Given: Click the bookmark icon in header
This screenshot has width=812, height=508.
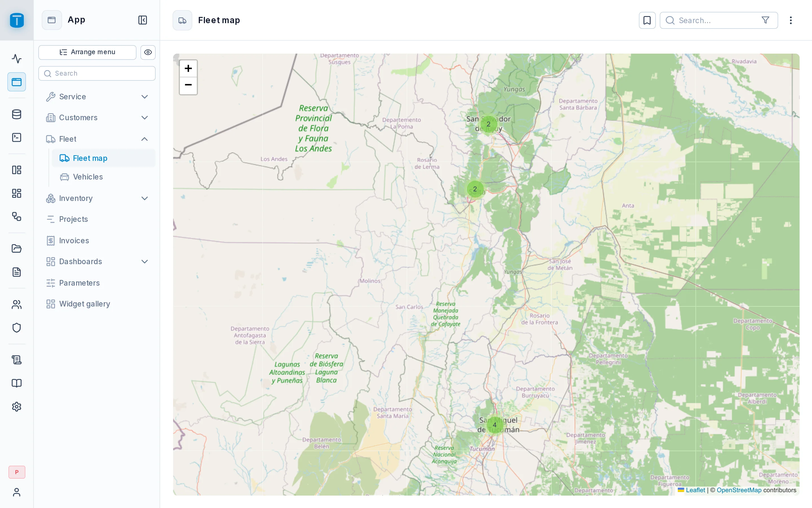Looking at the screenshot, I should tap(647, 20).
